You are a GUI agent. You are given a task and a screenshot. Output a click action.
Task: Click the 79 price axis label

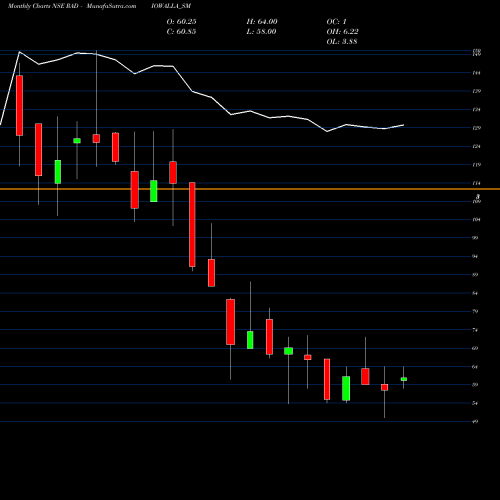click(475, 311)
